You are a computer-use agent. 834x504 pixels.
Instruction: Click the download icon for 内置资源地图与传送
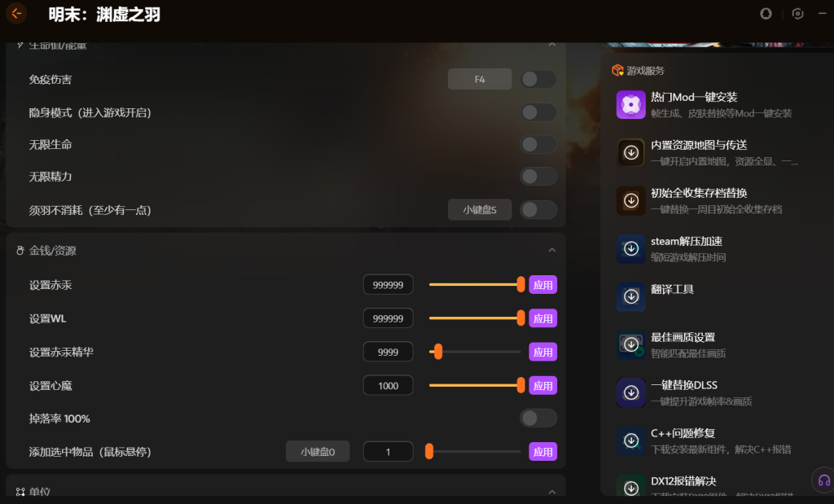coord(631,152)
